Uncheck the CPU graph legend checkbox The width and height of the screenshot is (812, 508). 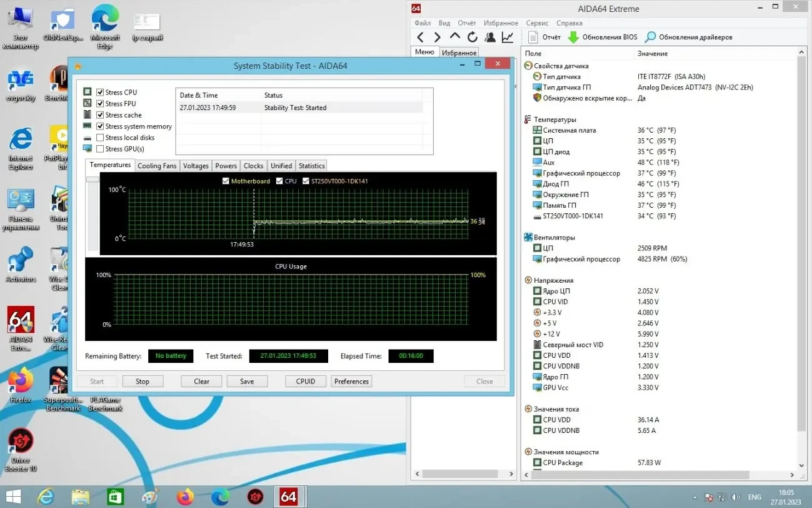tap(281, 181)
